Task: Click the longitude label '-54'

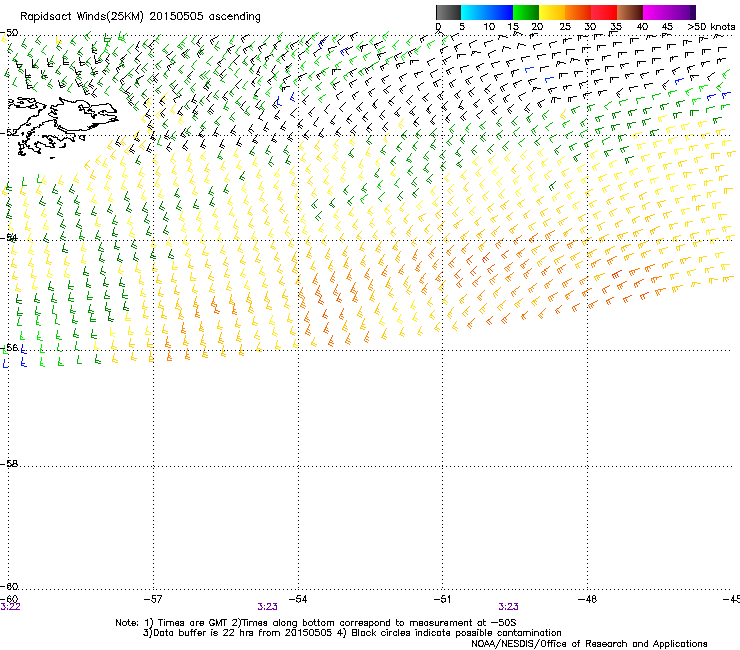Action: [298, 599]
